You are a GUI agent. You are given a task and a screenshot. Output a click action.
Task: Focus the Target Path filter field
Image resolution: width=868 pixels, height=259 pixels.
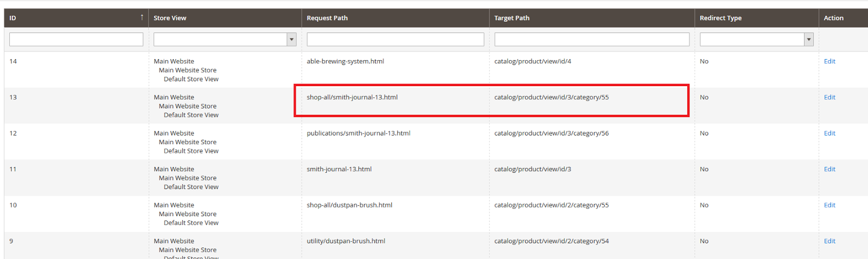(x=592, y=39)
